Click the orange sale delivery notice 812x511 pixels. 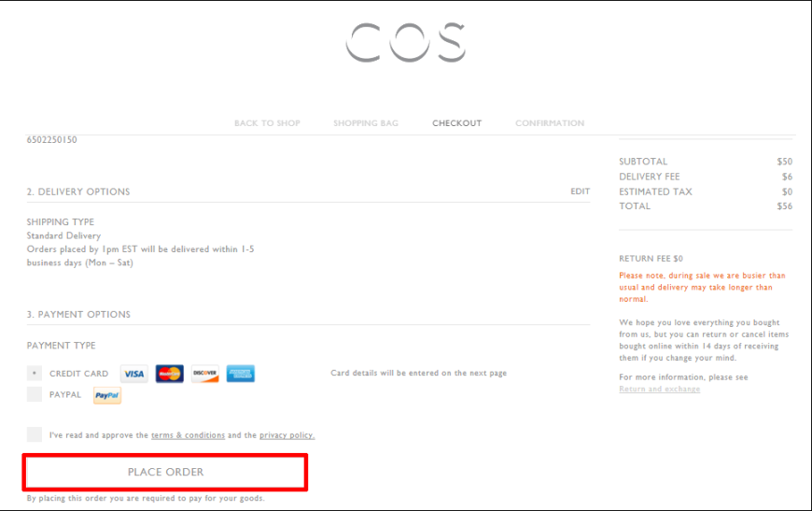tap(702, 287)
